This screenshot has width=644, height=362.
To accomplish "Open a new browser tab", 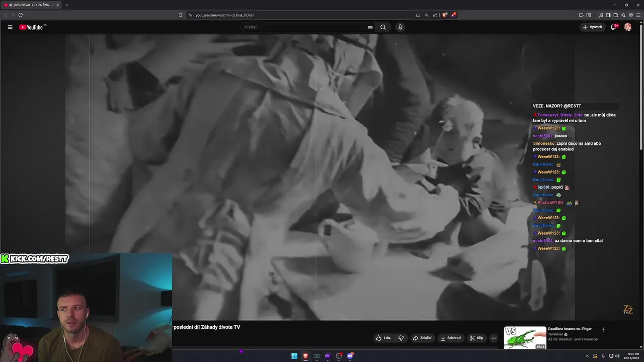I will coord(67,5).
